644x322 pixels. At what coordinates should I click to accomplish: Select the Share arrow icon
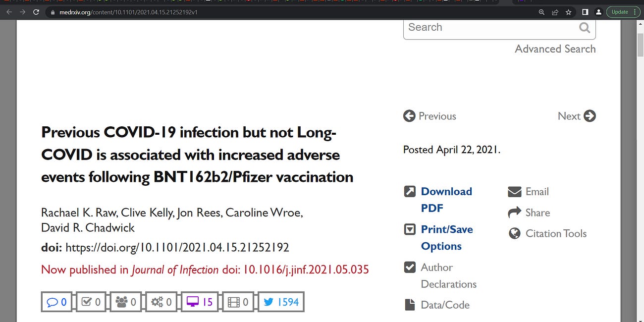pos(514,213)
